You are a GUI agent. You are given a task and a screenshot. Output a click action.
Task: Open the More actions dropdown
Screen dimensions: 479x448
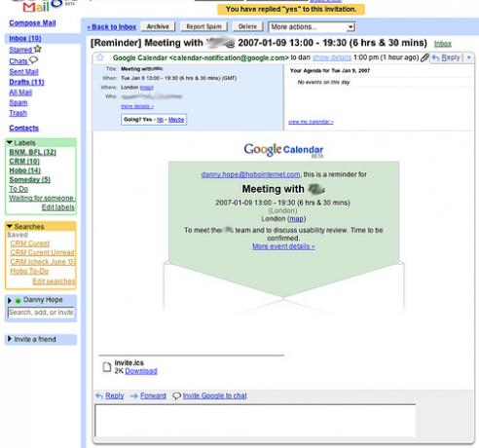click(x=313, y=27)
